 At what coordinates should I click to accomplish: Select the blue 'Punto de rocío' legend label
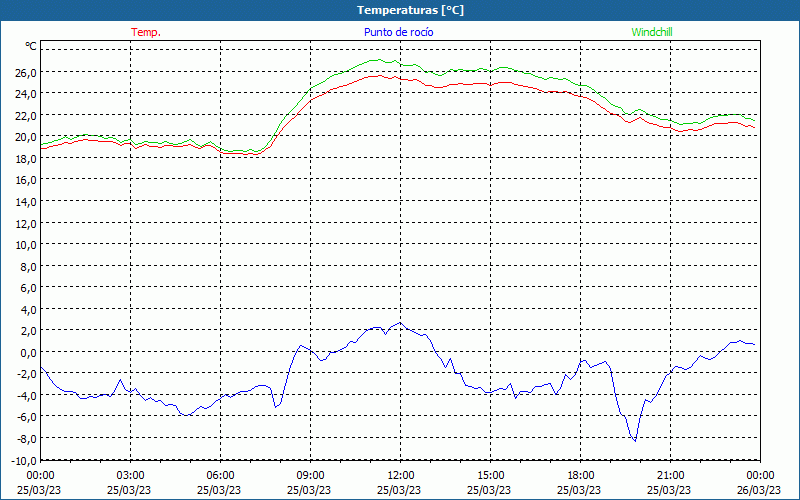(x=398, y=32)
